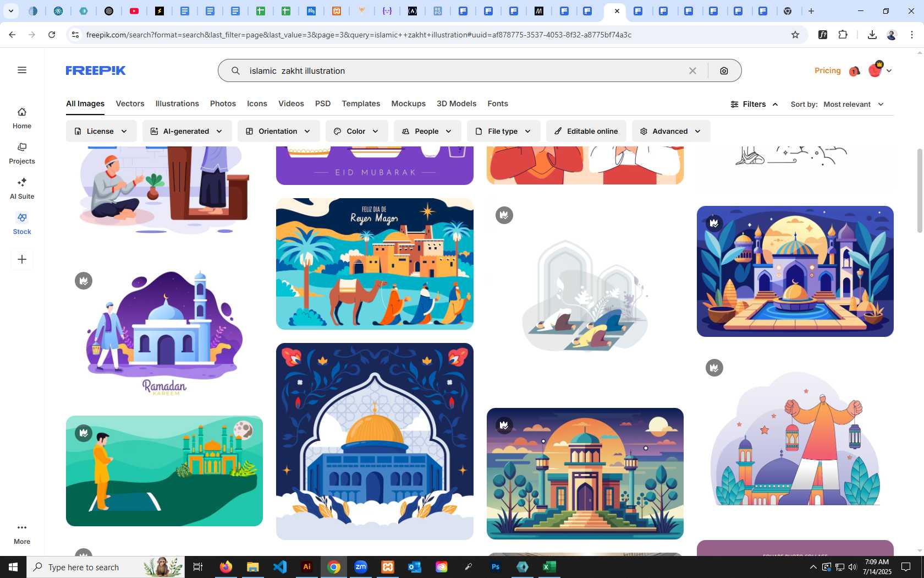
Task: Expand Orientation filter dropdown
Action: click(x=278, y=131)
